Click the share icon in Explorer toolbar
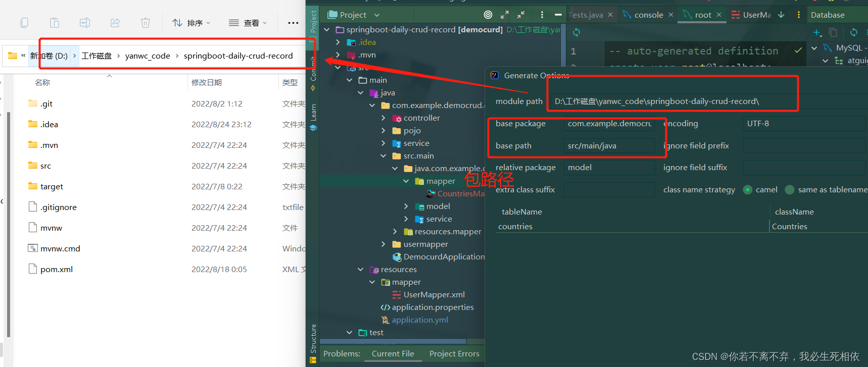The width and height of the screenshot is (868, 367). pos(115,23)
